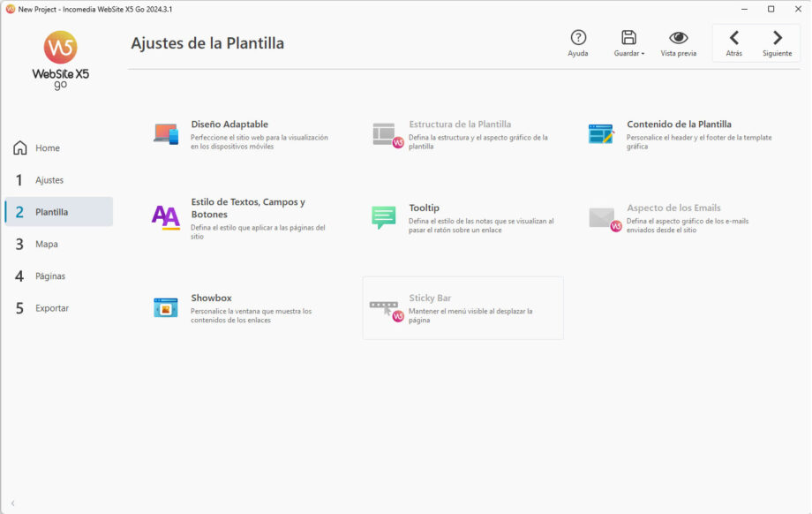Screen dimensions: 812x514
Task: Click the Aspecto de los Emails envelope icon
Action: pyautogui.click(x=605, y=219)
